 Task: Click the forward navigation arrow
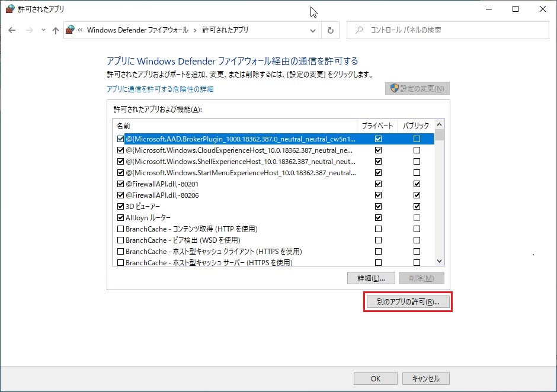[x=30, y=30]
